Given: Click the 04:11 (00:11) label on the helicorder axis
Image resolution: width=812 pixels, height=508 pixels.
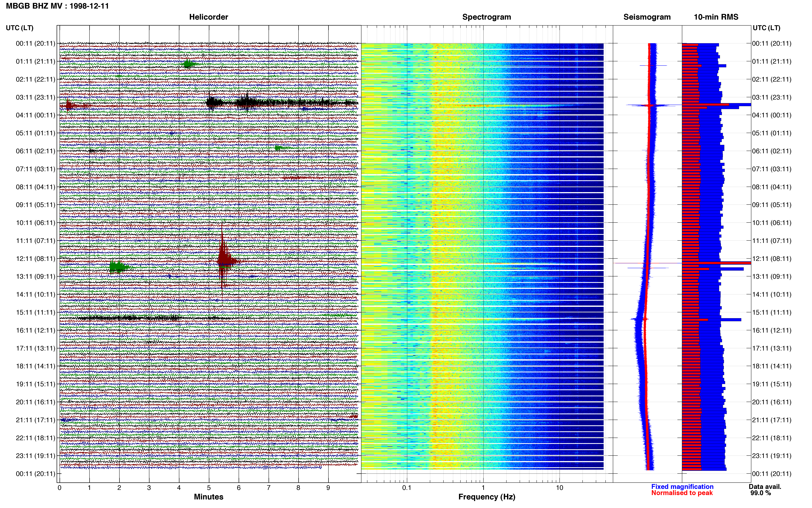Looking at the screenshot, I should point(36,115).
